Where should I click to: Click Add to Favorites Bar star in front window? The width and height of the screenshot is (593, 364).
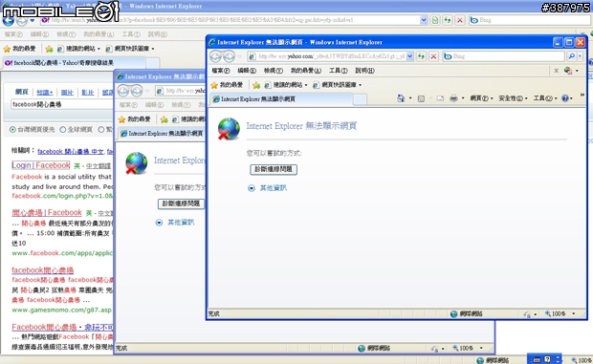(256, 85)
